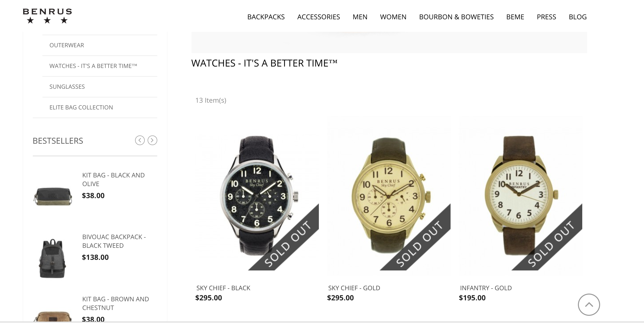
Task: Open Backpacks menu in top navigation
Action: [266, 17]
